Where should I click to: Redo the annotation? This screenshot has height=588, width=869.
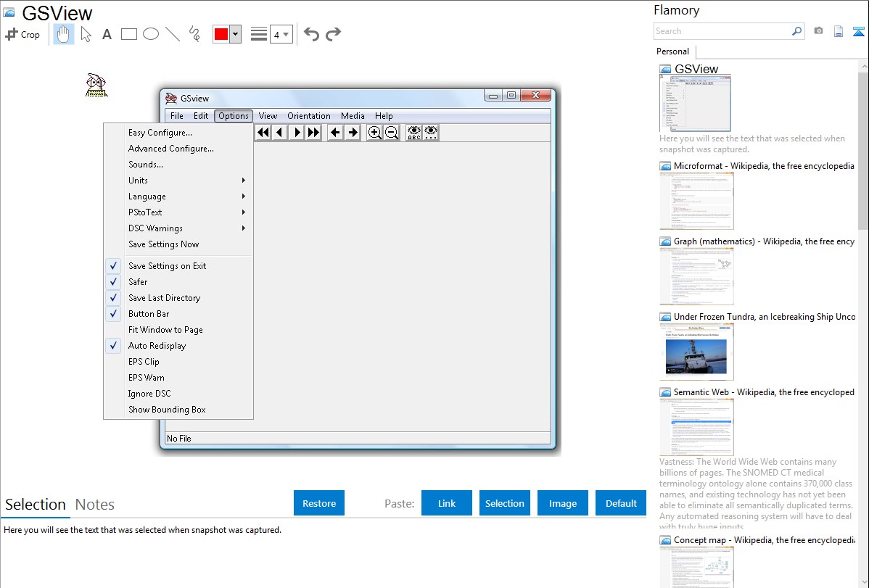pos(333,34)
